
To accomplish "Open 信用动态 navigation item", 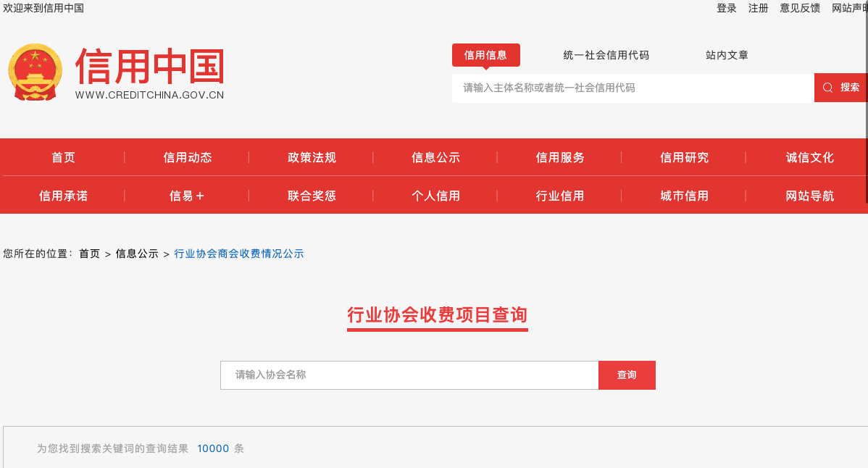I will (188, 158).
